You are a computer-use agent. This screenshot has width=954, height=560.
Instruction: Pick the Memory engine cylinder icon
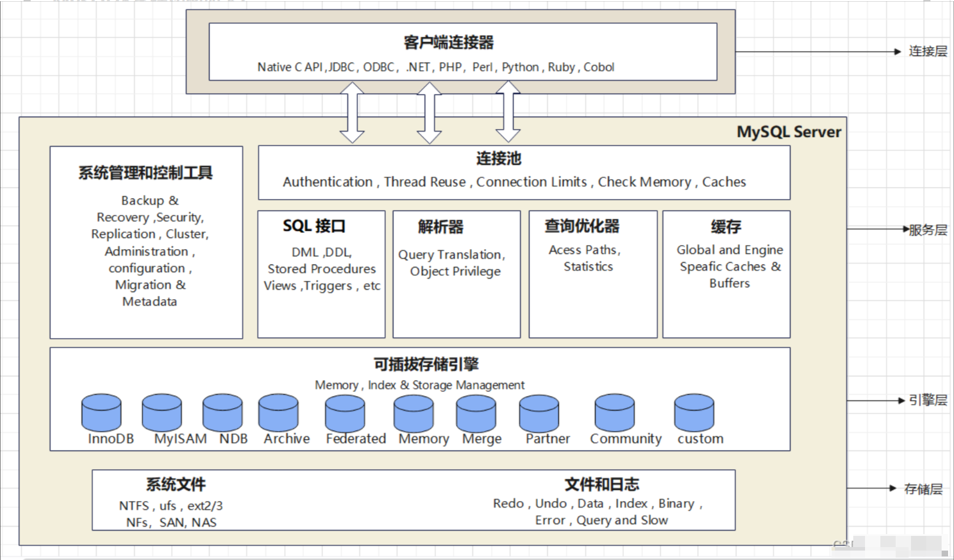tap(414, 413)
